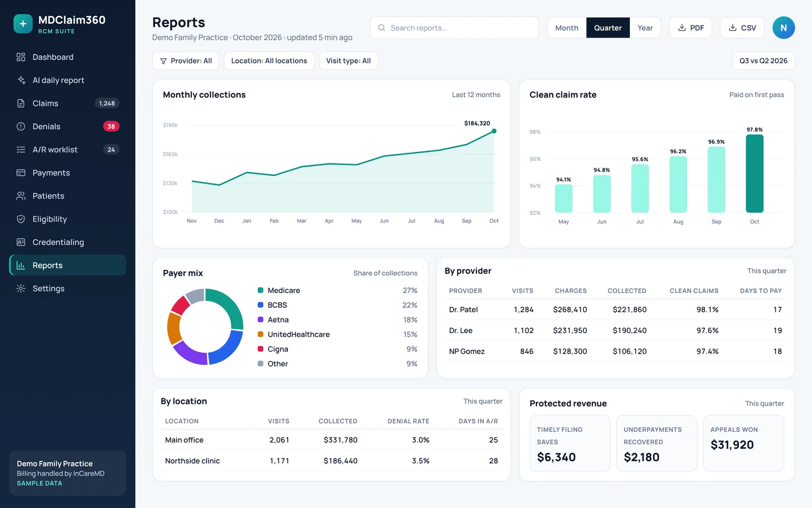Switch the period to Year
Screen dimensions: 812x508
point(645,28)
